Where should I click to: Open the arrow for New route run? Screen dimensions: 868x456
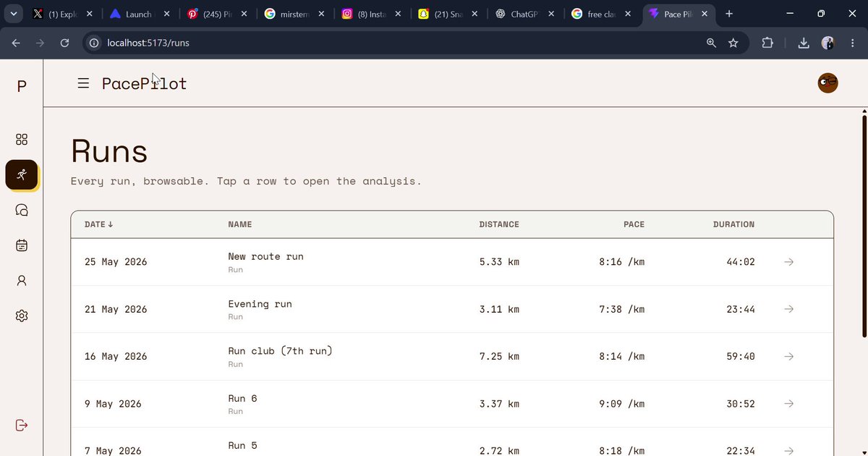tap(789, 262)
